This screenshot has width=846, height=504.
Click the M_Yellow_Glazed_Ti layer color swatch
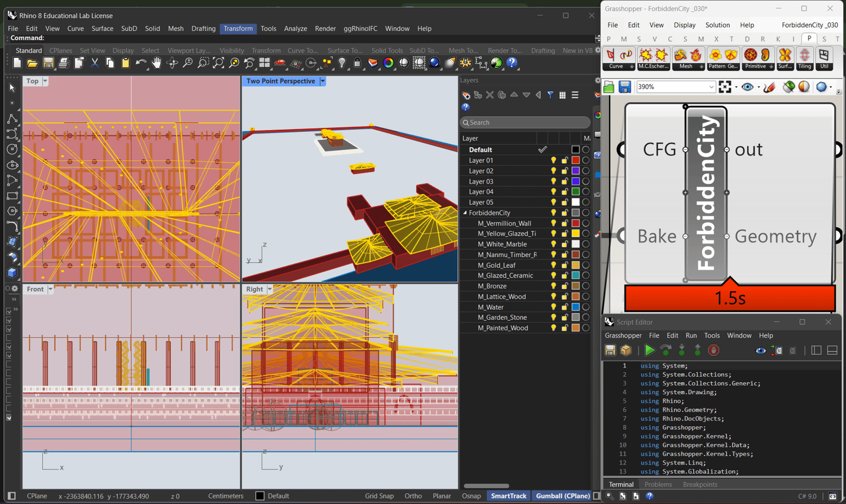575,234
